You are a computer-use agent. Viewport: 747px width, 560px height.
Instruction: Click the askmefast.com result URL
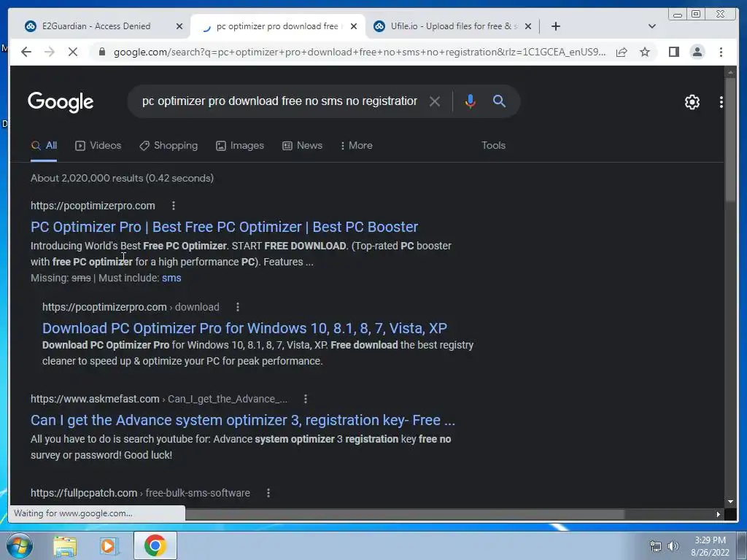159,399
